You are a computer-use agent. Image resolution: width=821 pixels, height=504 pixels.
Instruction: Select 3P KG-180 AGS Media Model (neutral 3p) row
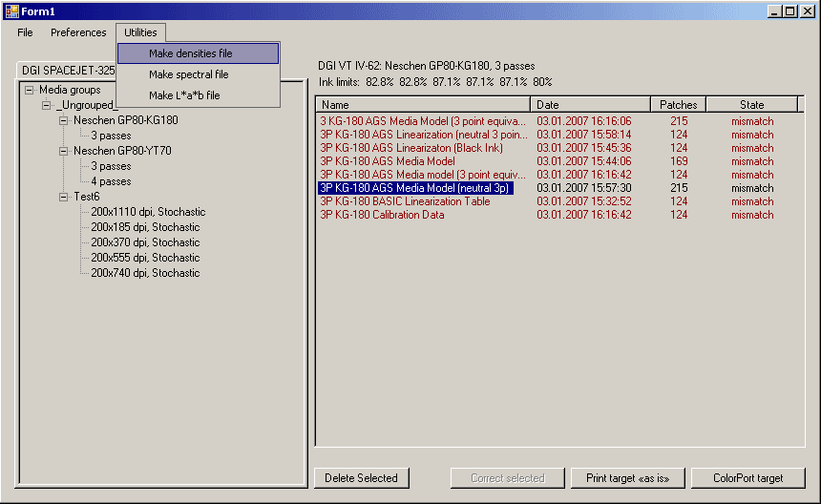559,188
